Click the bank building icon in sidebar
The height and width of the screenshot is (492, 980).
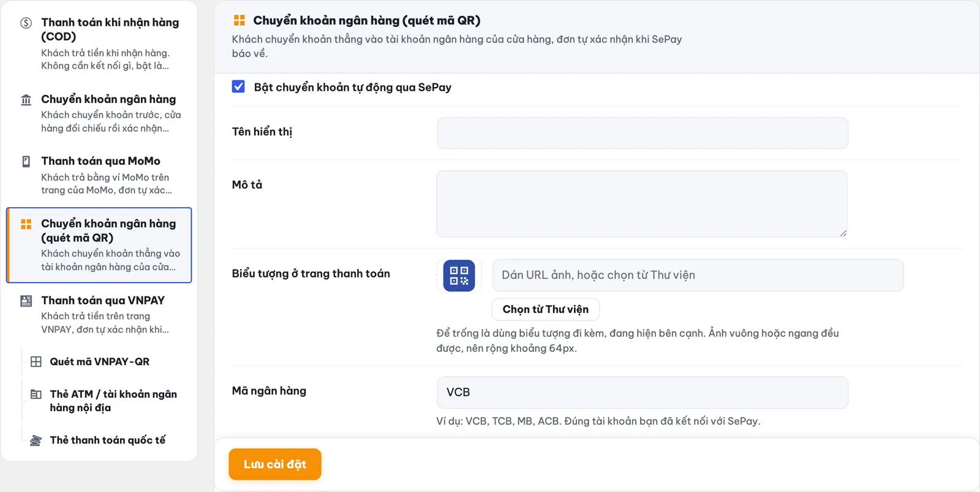tap(26, 100)
